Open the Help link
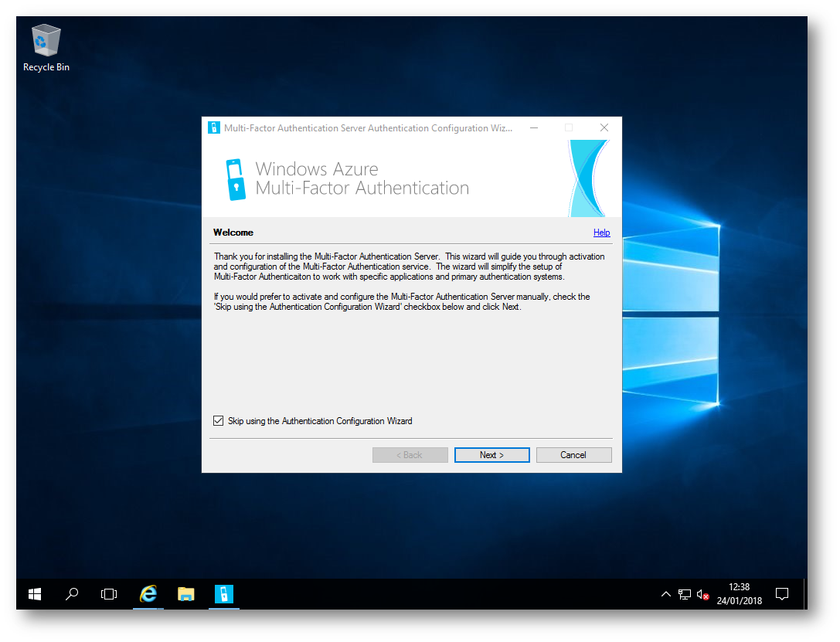Viewport: 840px width, 642px height. [602, 233]
